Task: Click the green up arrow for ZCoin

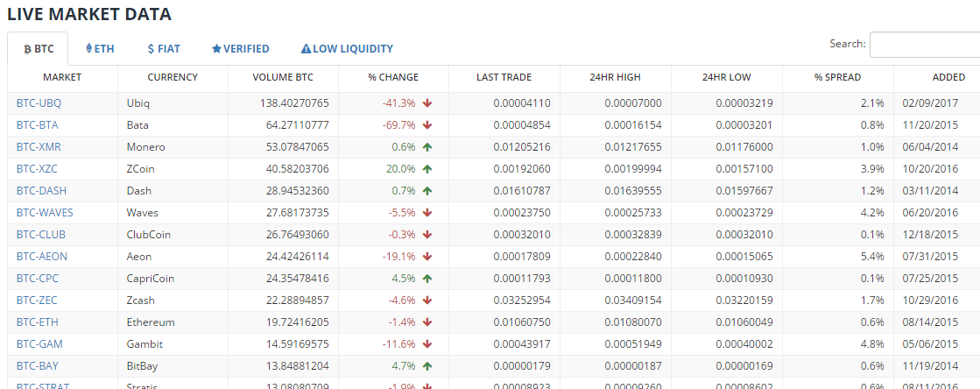Action: 427,169
